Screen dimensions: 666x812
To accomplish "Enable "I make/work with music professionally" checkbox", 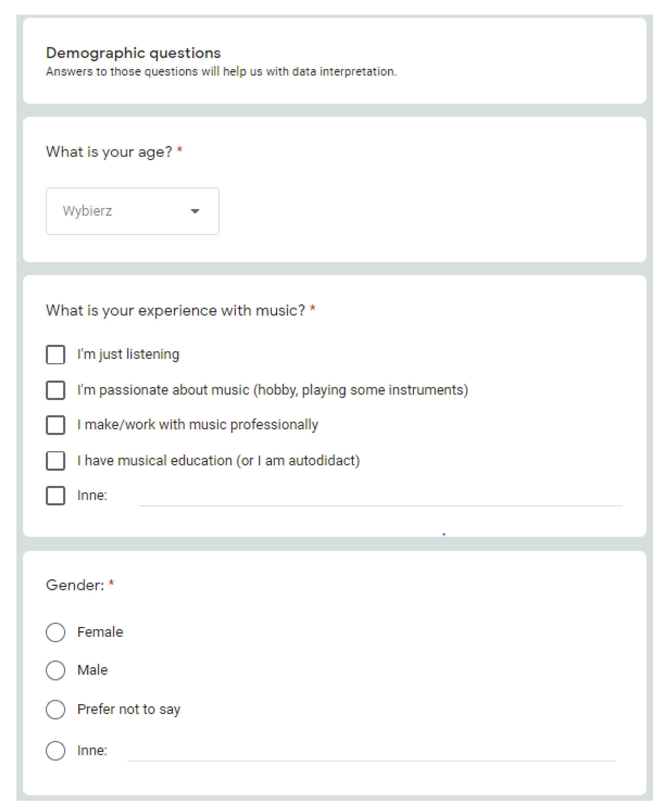I will pyautogui.click(x=56, y=425).
